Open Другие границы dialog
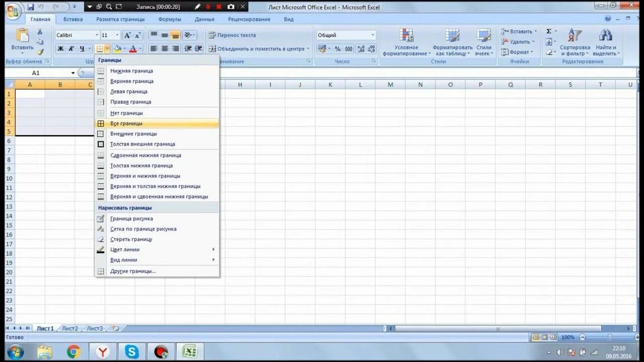This screenshot has width=644, height=362. [x=157, y=271]
